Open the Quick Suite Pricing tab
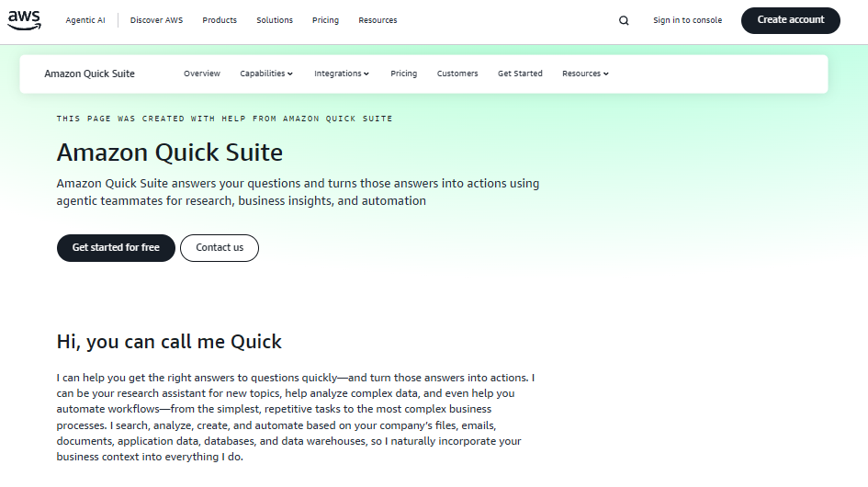The image size is (868, 487). (403, 74)
